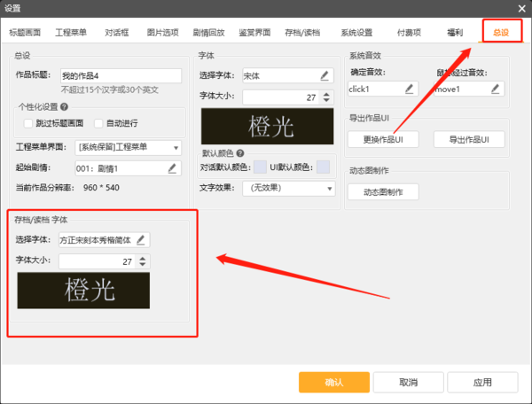
Task: Edit the move1 hover sound via pencil icon
Action: pos(496,89)
